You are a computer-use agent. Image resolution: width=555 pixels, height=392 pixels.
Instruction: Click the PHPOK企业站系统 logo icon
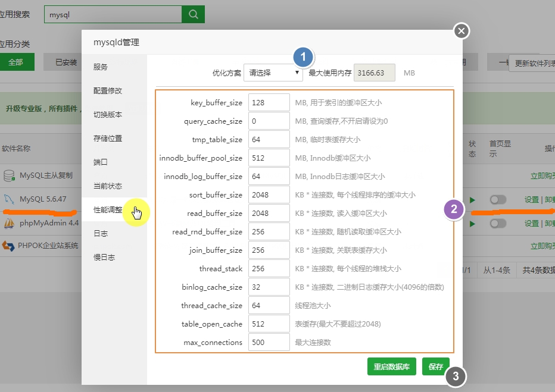[x=10, y=244]
